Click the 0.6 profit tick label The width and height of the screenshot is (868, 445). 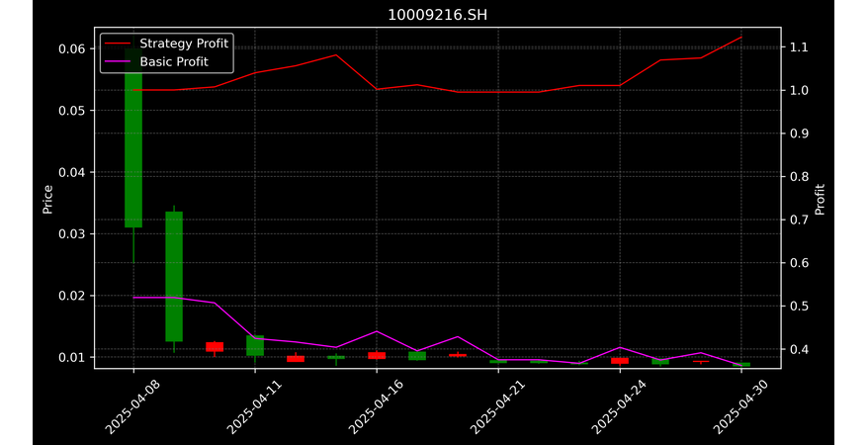(x=798, y=263)
